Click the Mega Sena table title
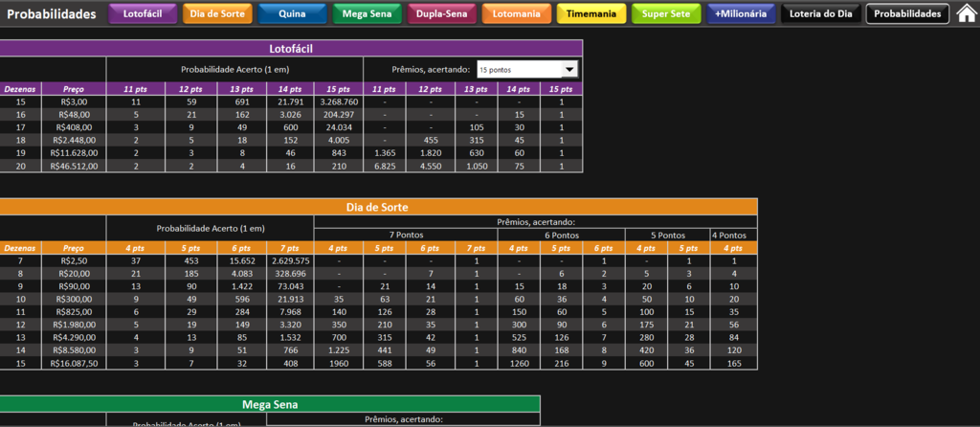980x427 pixels. [x=270, y=404]
